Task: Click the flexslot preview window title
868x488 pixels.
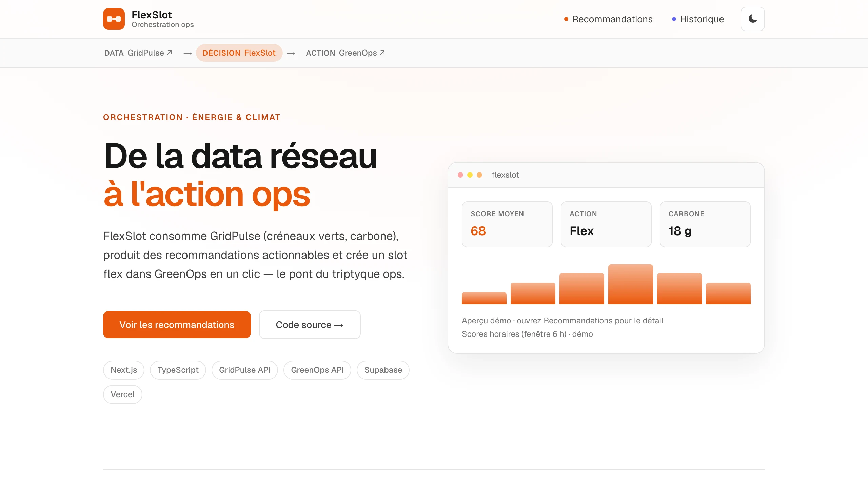Action: 505,175
